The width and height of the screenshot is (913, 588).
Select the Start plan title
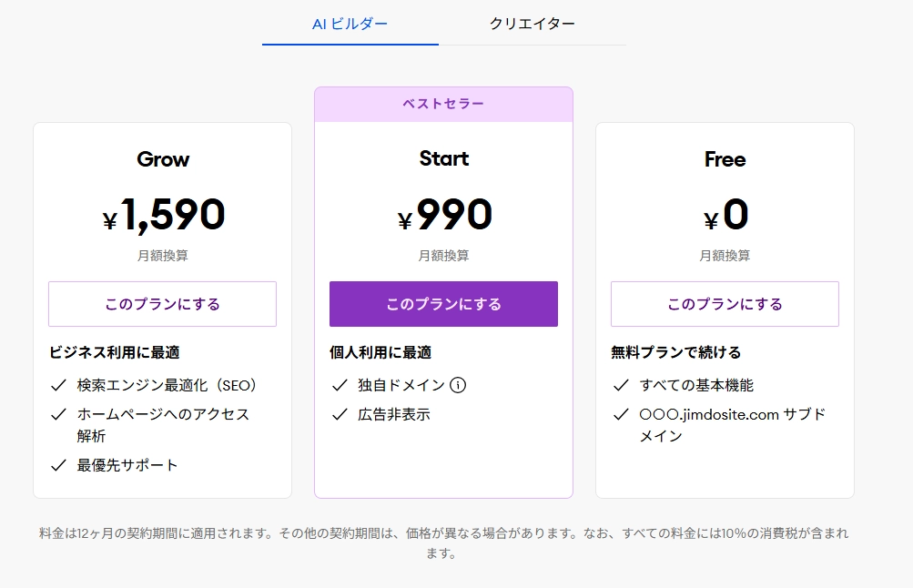point(443,158)
